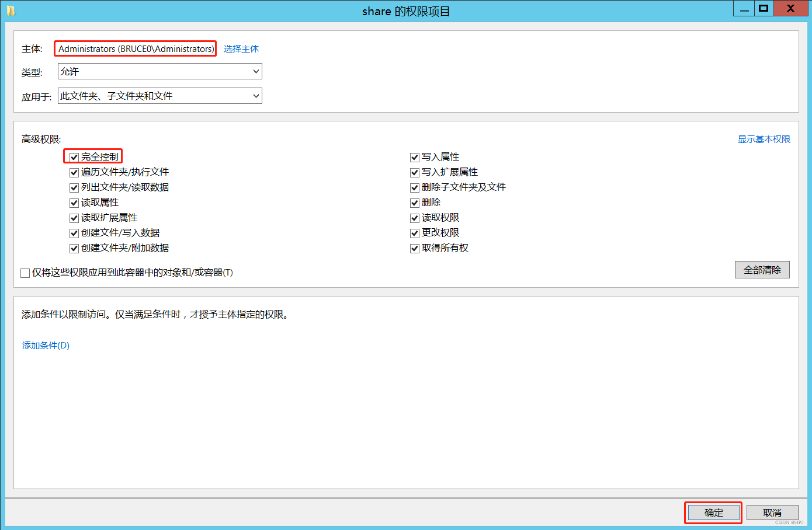812x530 pixels.
Task: Toggle the 写入属性 checkbox
Action: (x=415, y=157)
